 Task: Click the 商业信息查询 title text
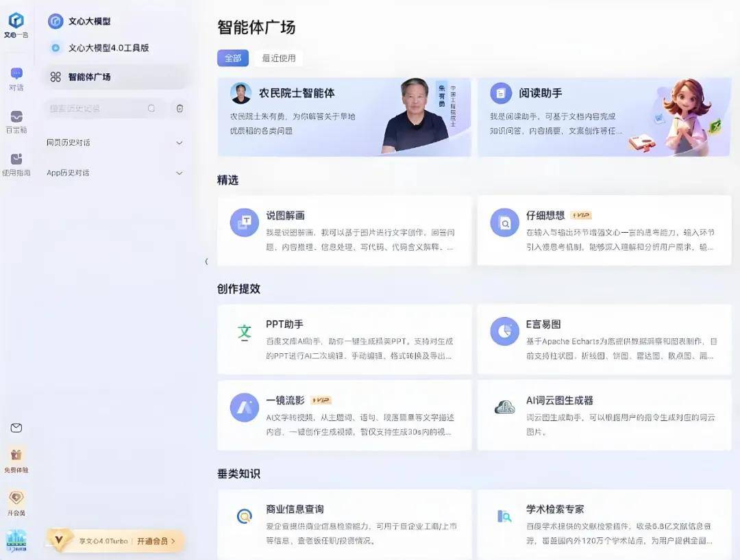click(295, 509)
